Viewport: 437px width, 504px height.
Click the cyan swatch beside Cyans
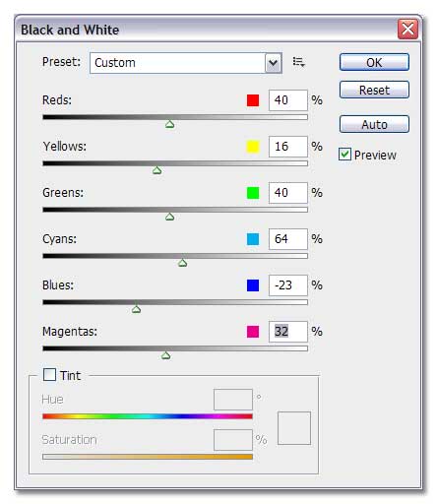coord(253,239)
